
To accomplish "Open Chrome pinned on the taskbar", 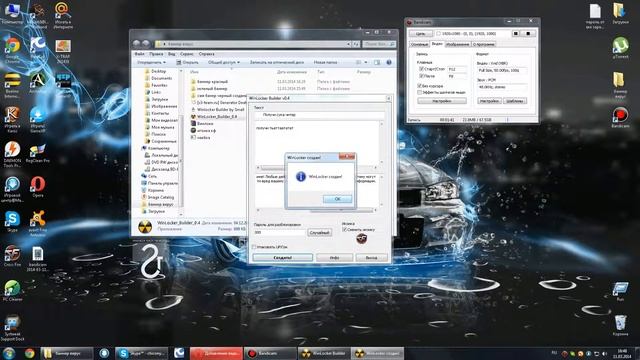I will [x=29, y=353].
